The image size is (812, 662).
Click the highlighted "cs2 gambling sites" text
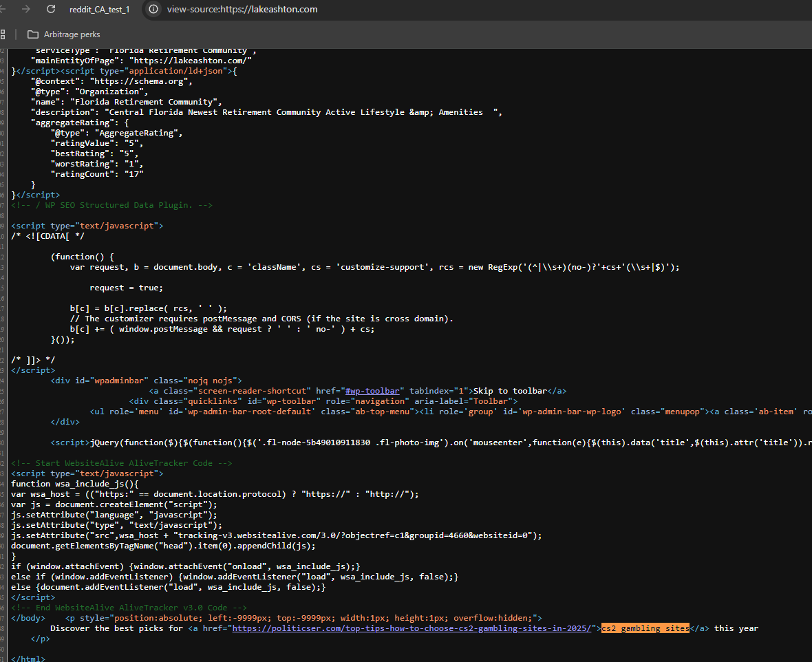click(645, 628)
